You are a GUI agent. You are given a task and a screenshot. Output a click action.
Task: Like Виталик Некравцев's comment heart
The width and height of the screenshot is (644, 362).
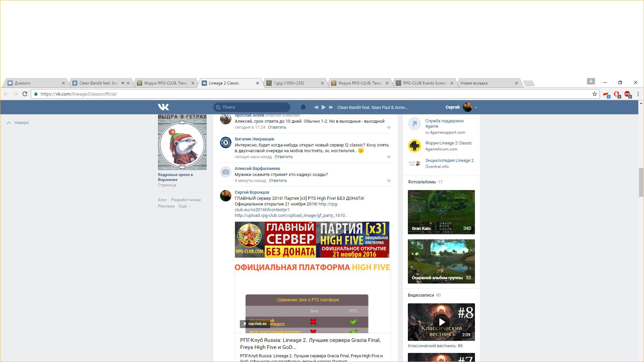(x=389, y=157)
